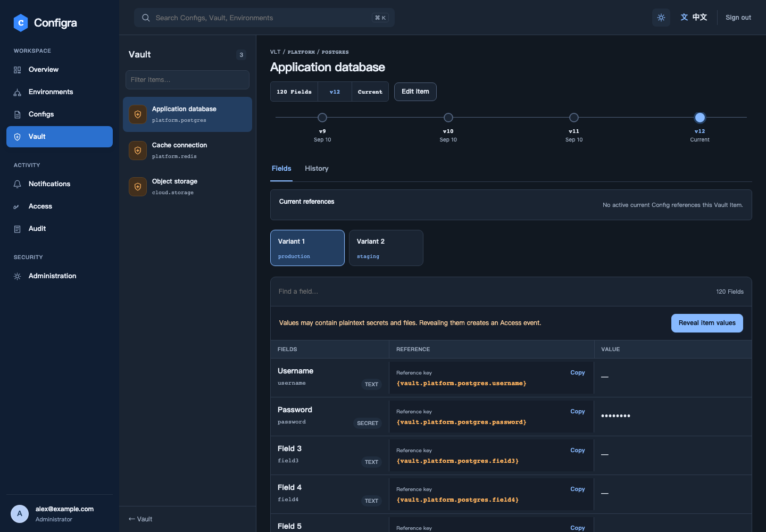766x532 pixels.
Task: Focus the Find a field input
Action: click(489, 292)
